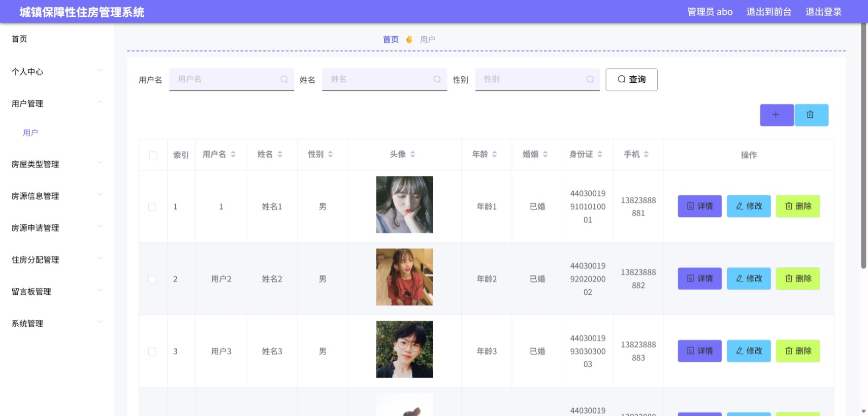Expand the 留言板管理 sidebar menu
Screen dimensions: 868x416
click(57, 291)
